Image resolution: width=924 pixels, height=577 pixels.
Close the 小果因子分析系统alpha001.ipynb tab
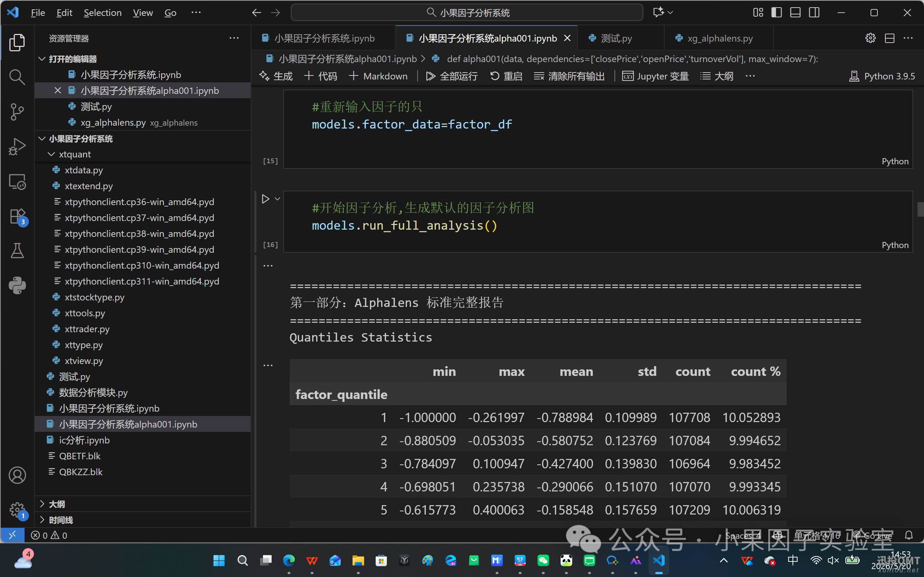[x=567, y=38]
